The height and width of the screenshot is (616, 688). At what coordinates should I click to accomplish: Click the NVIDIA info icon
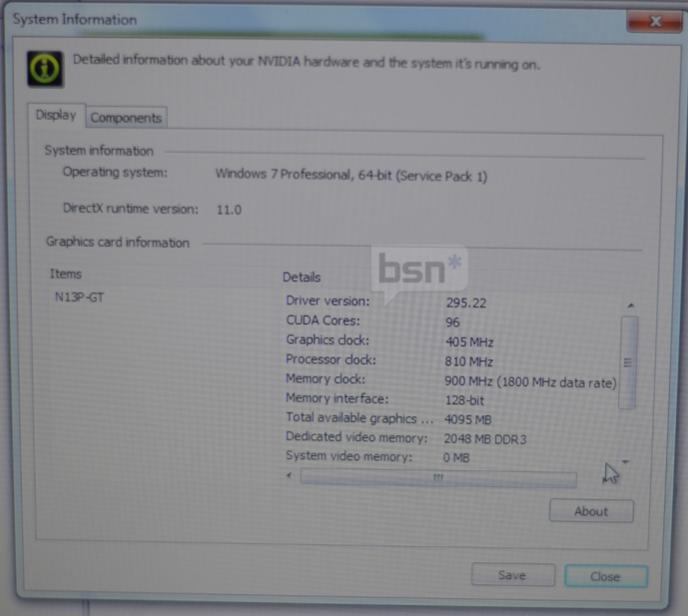[x=45, y=69]
